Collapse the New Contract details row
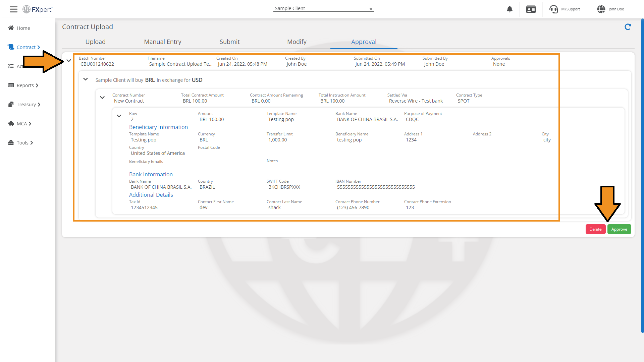This screenshot has width=644, height=362. [x=102, y=98]
